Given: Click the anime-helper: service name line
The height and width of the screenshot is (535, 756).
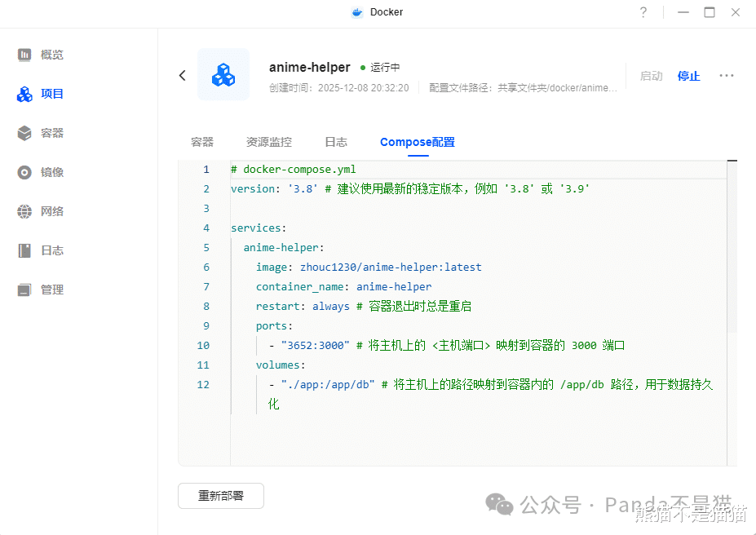Looking at the screenshot, I should click(x=284, y=248).
